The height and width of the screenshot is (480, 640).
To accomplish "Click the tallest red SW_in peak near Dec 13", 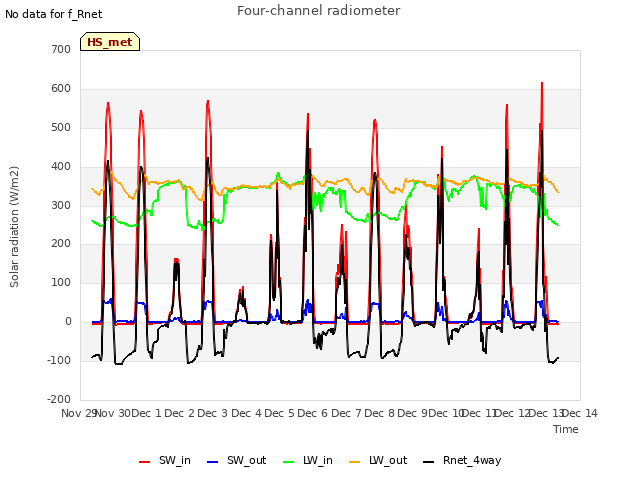I will point(542,83).
